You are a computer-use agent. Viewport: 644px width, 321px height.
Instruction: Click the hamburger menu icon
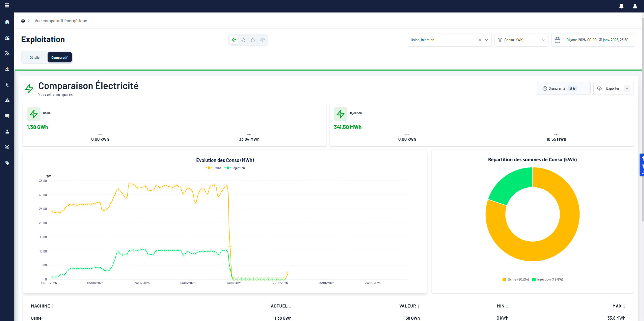point(7,6)
